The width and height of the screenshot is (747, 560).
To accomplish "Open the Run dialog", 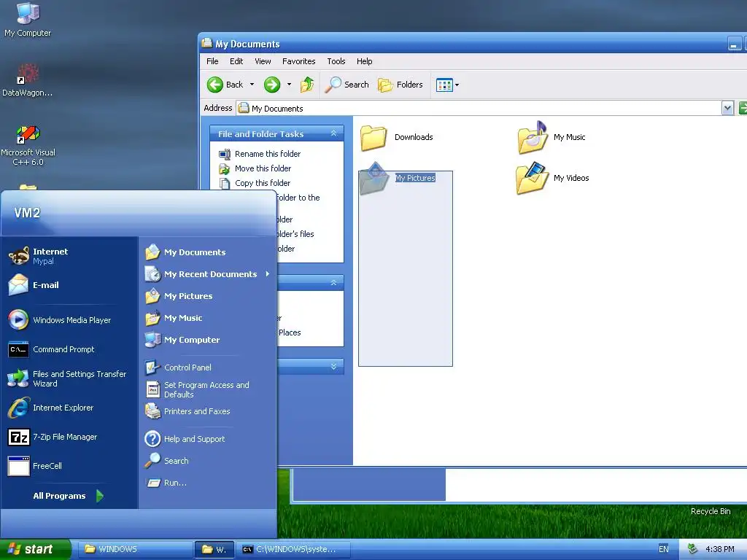I will coord(166,483).
